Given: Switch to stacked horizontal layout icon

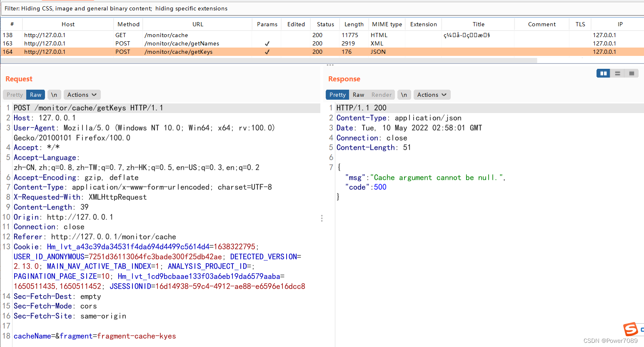Looking at the screenshot, I should (x=617, y=73).
